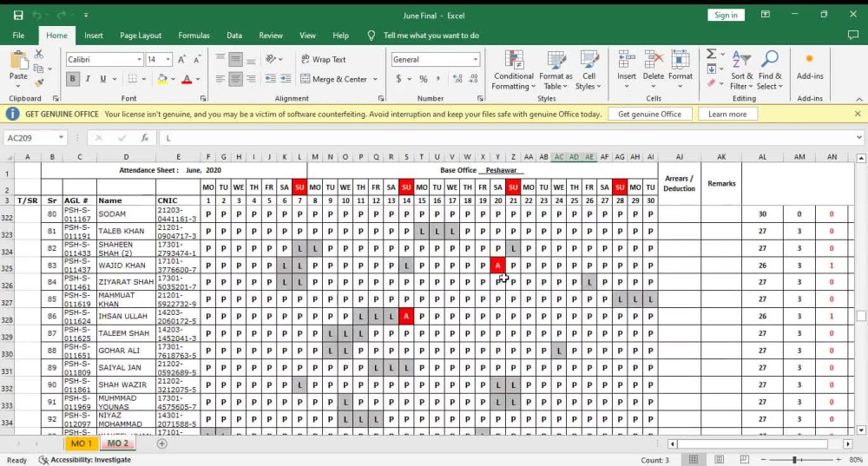Image resolution: width=868 pixels, height=466 pixels.
Task: Toggle Underline formatting
Action: point(103,79)
